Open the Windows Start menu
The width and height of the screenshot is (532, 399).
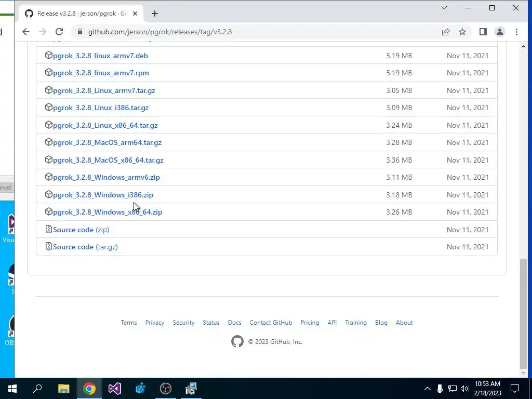click(x=12, y=389)
